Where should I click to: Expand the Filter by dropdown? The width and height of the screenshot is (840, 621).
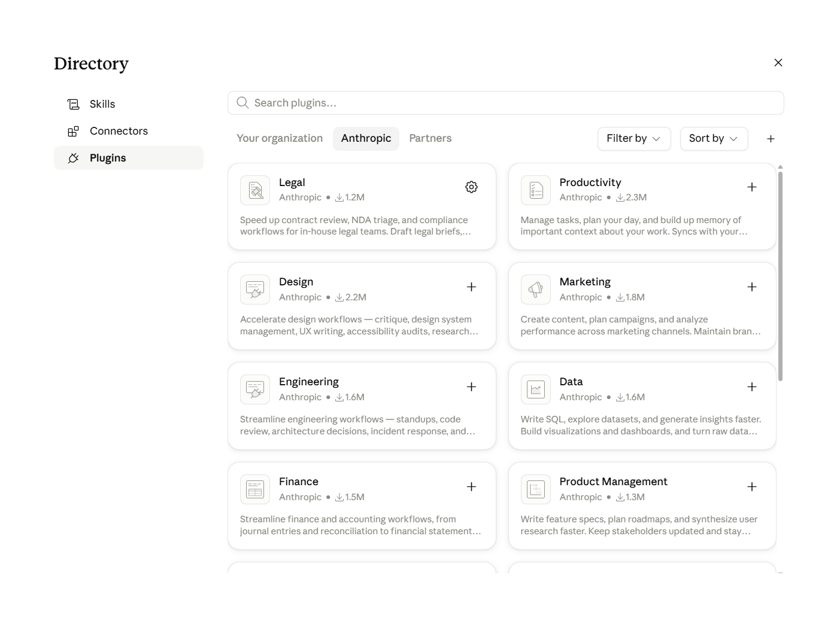pos(634,139)
